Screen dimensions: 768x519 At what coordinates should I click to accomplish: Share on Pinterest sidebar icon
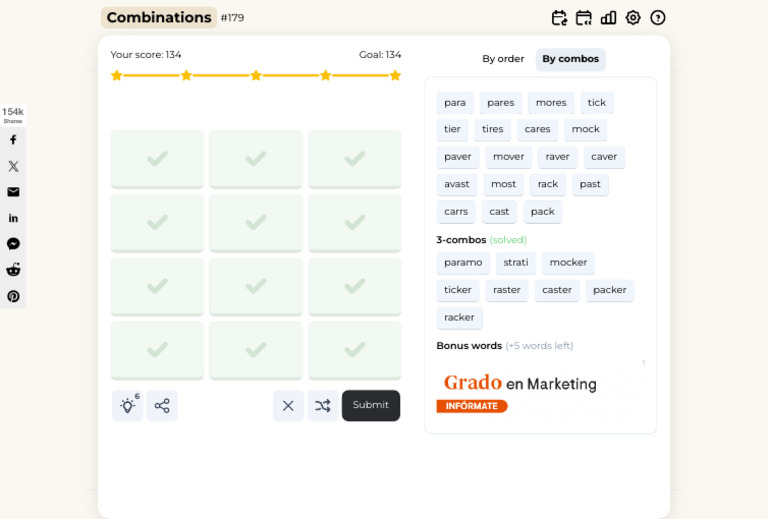[x=13, y=296]
